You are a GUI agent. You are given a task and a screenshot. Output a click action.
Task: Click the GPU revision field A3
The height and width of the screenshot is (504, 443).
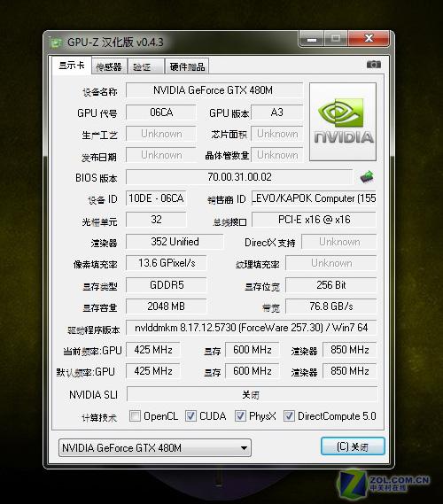coord(276,112)
